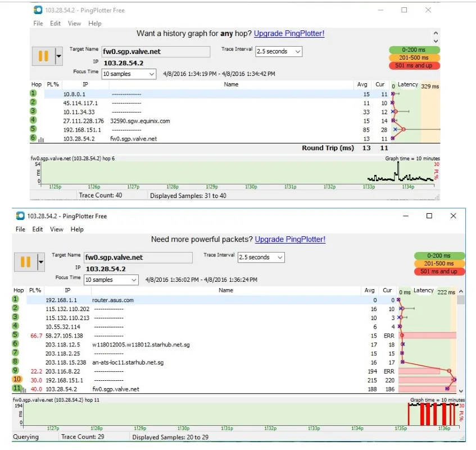Click the Name column header in lower window

tap(226, 290)
